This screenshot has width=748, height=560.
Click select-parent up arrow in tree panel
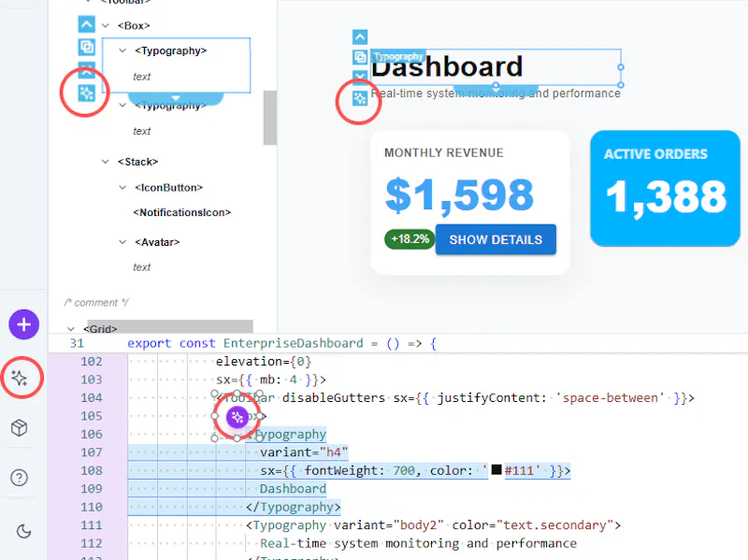86,24
